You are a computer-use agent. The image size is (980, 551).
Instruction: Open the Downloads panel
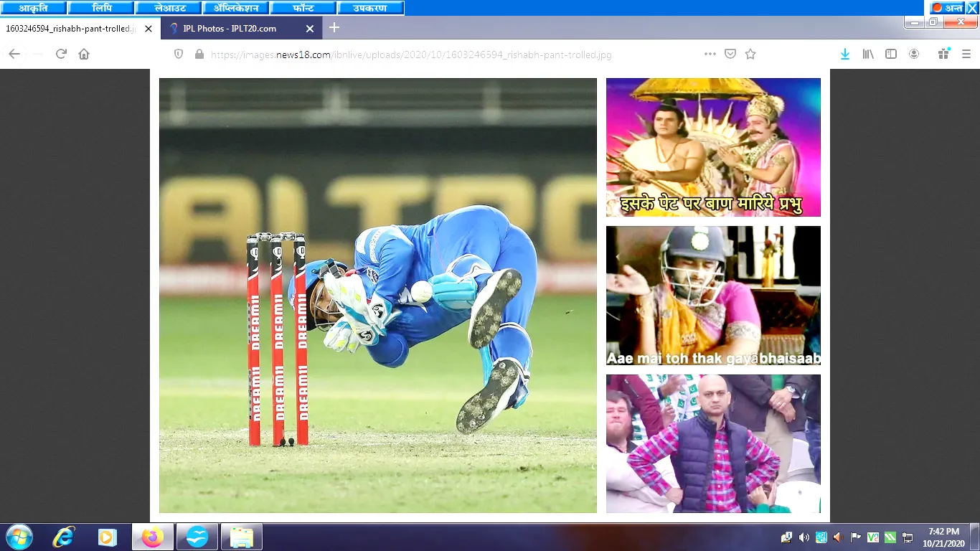pyautogui.click(x=845, y=54)
